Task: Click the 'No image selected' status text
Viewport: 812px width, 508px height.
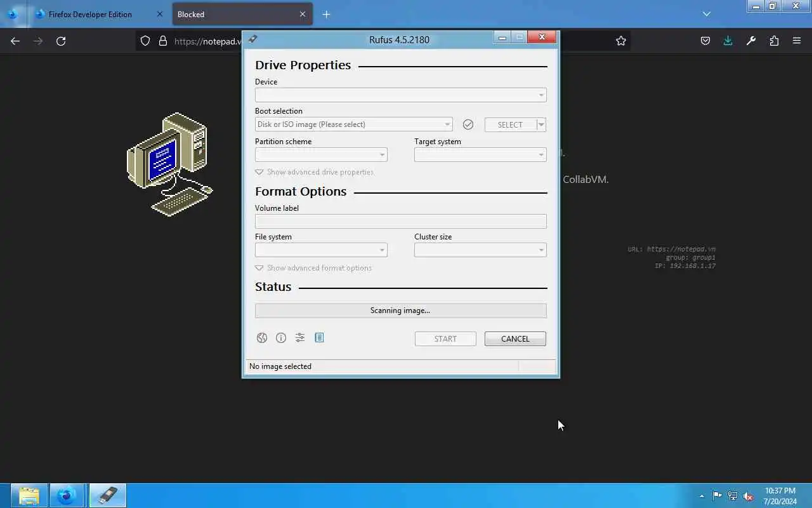Action: click(x=280, y=366)
